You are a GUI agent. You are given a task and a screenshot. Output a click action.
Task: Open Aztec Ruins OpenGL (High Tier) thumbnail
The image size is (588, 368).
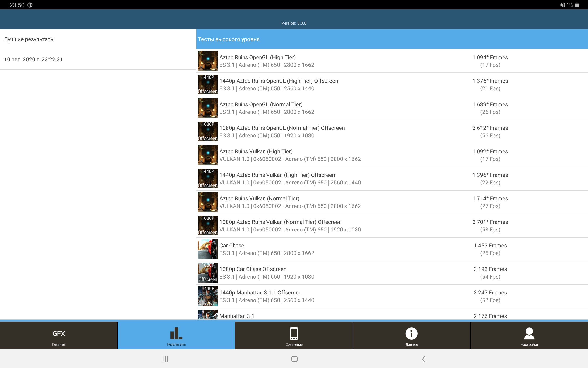(208, 61)
